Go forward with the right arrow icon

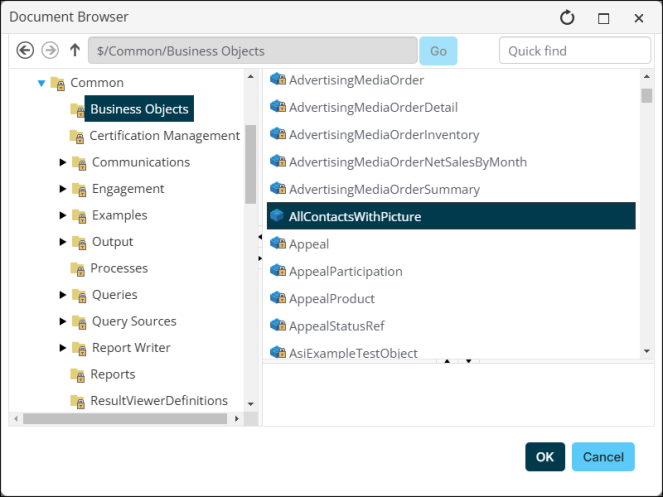50,50
